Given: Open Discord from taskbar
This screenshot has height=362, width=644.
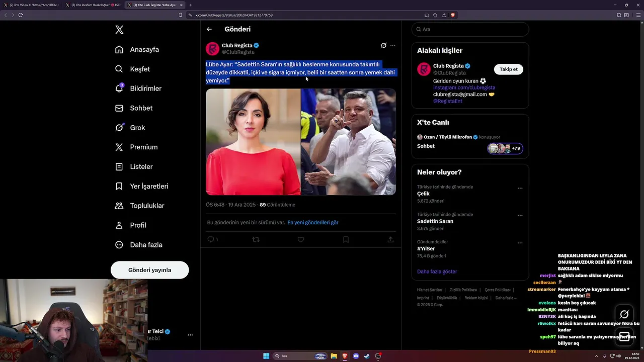Looking at the screenshot, I should click(x=356, y=356).
